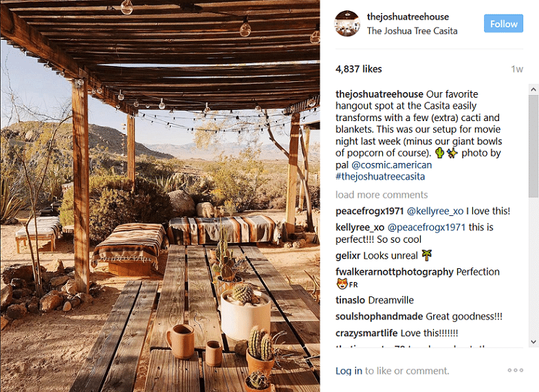The image size is (539, 392).
Task: Open fwalkerarnottphotography commenter profile
Action: click(x=394, y=272)
